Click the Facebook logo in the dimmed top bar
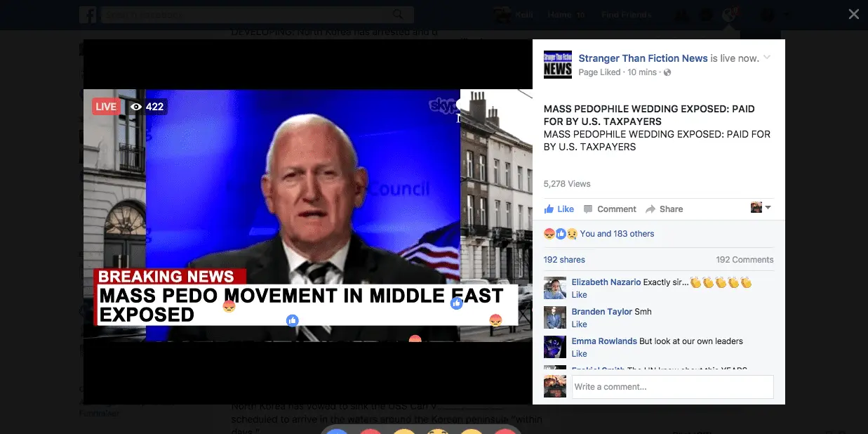868x434 pixels. pos(88,15)
